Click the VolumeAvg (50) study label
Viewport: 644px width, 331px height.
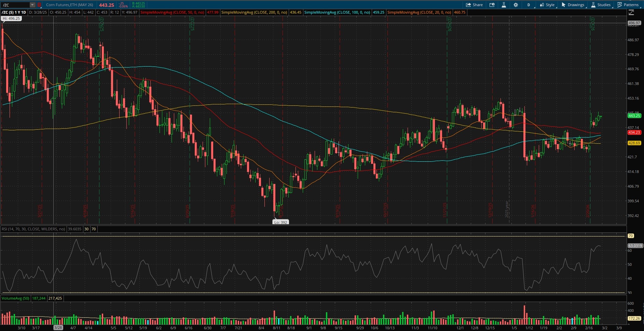15,298
